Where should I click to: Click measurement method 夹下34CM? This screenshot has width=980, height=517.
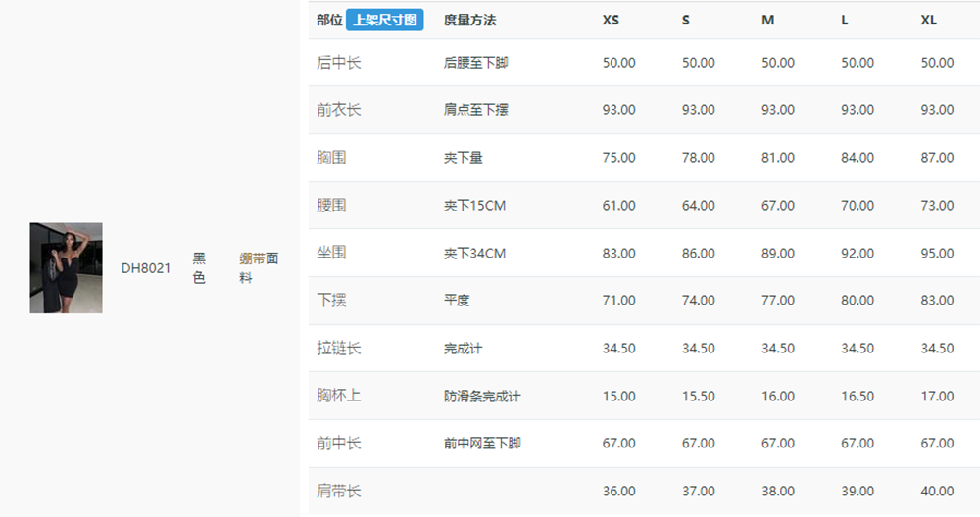click(x=474, y=253)
